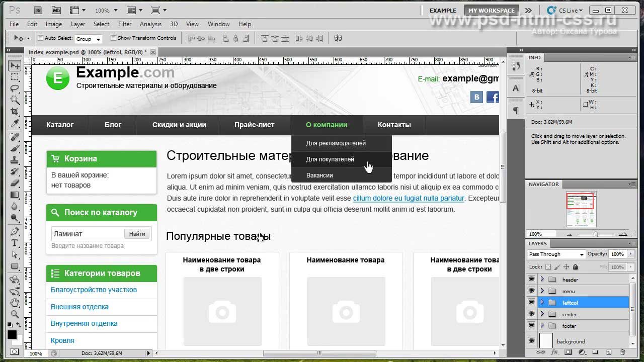
Task: Open the Pass Through blend mode dropdown
Action: point(556,254)
